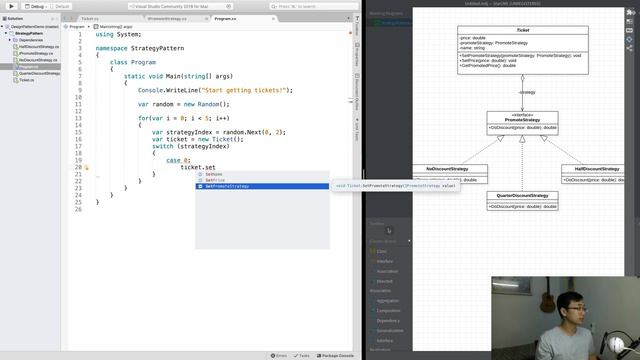Pick the Composition tool in toolbox
The height and width of the screenshot is (360, 640).
coord(388,311)
